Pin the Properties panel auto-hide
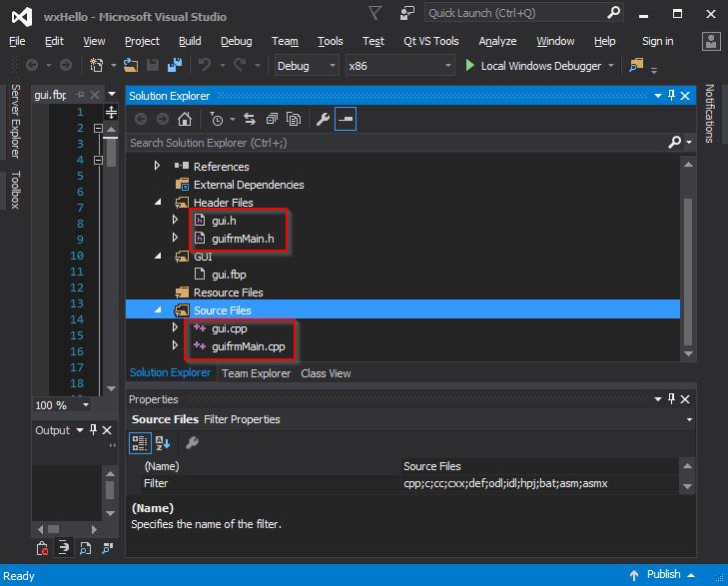Screen dimensions: 728x586 click(671, 399)
